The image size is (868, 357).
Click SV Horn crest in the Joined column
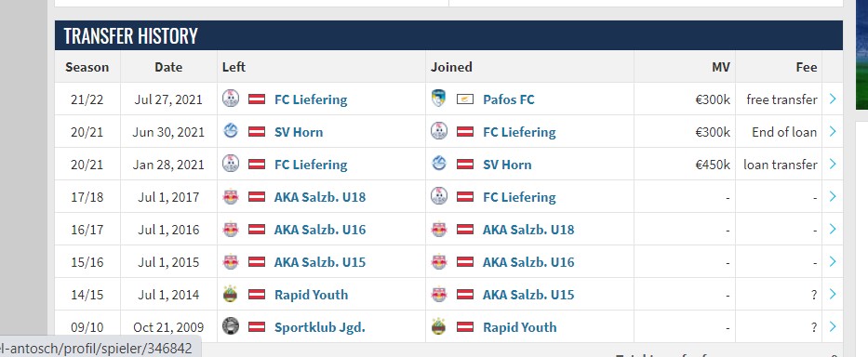point(439,165)
